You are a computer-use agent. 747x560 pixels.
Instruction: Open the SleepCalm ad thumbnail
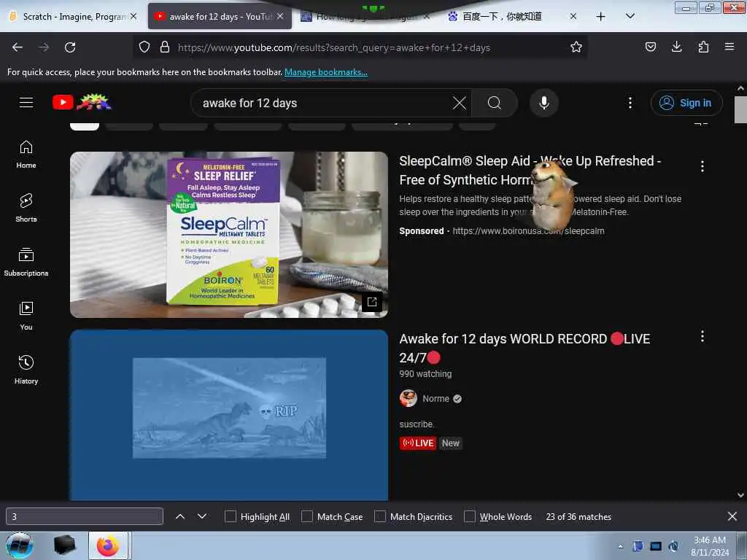pos(228,234)
